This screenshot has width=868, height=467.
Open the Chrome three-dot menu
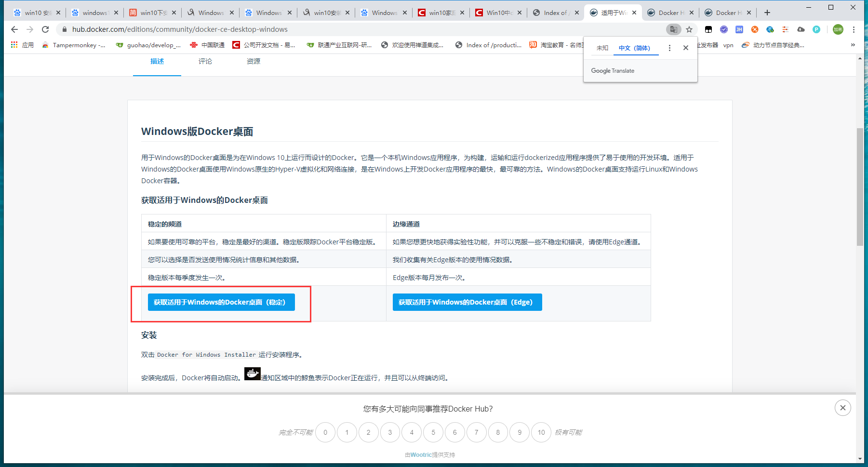tap(854, 29)
